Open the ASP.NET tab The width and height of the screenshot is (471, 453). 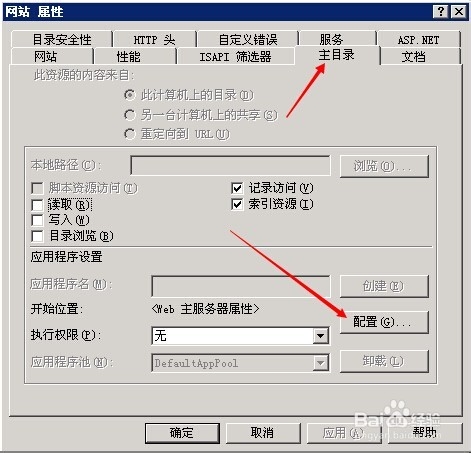pyautogui.click(x=418, y=39)
